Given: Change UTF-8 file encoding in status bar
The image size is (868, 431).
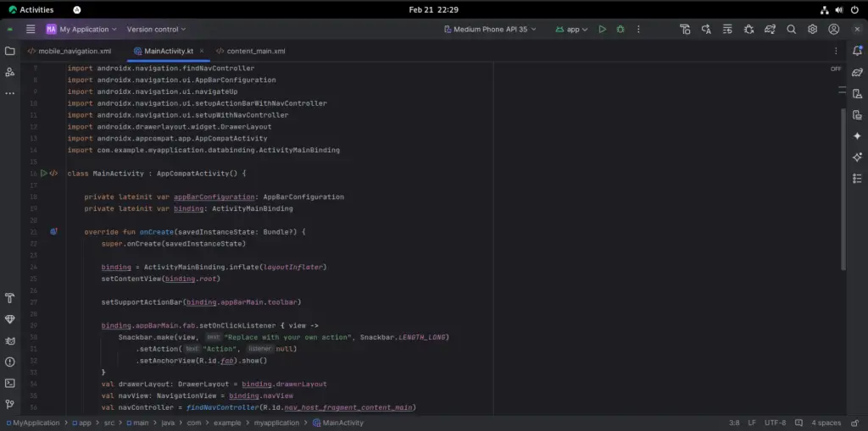Looking at the screenshot, I should pyautogui.click(x=775, y=423).
